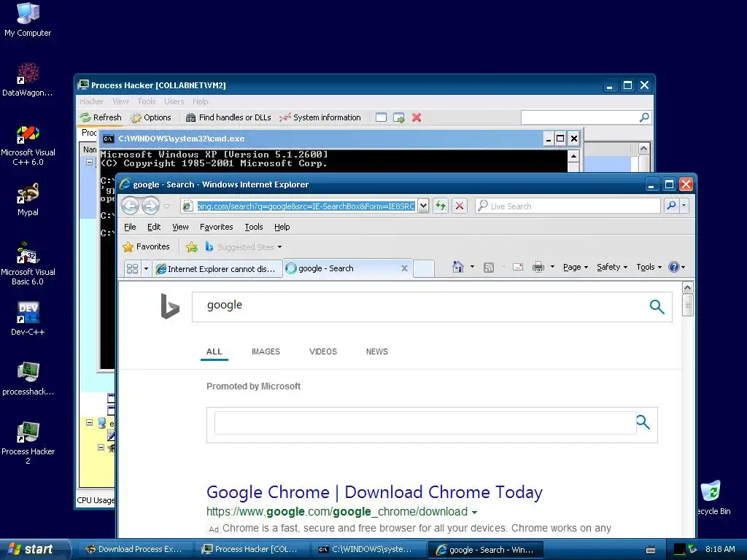The image size is (747, 560).
Task: Click the Print icon in IE
Action: [538, 267]
